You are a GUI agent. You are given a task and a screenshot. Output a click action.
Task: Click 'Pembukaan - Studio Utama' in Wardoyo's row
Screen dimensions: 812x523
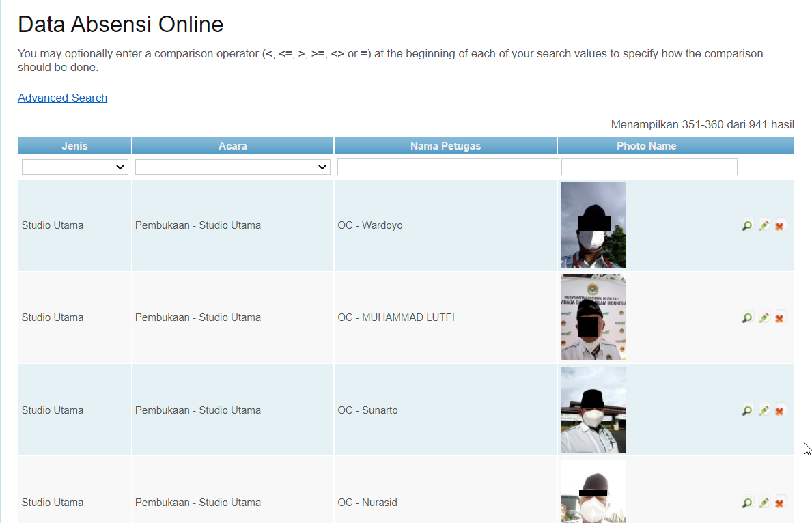[x=198, y=225]
